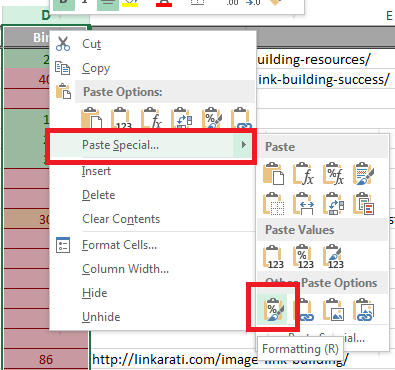Click Formatting icon in Paste Options row
This screenshot has width=395, height=370.
coord(212,118)
